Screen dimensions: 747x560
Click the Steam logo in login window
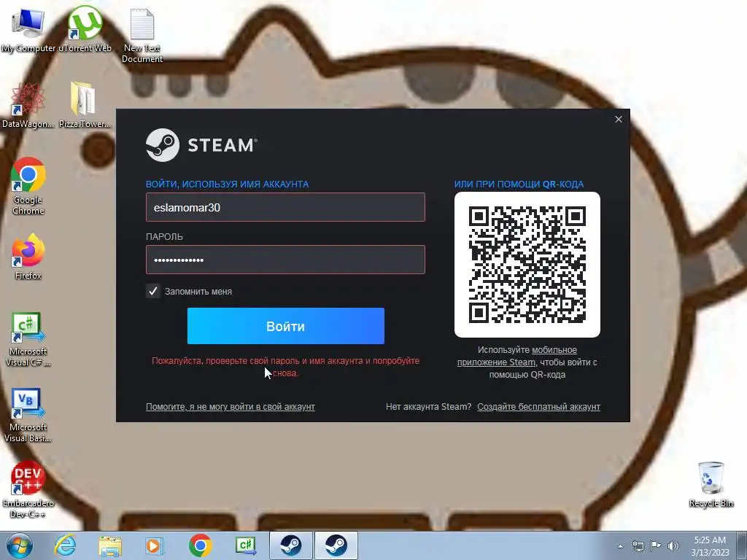coord(201,145)
